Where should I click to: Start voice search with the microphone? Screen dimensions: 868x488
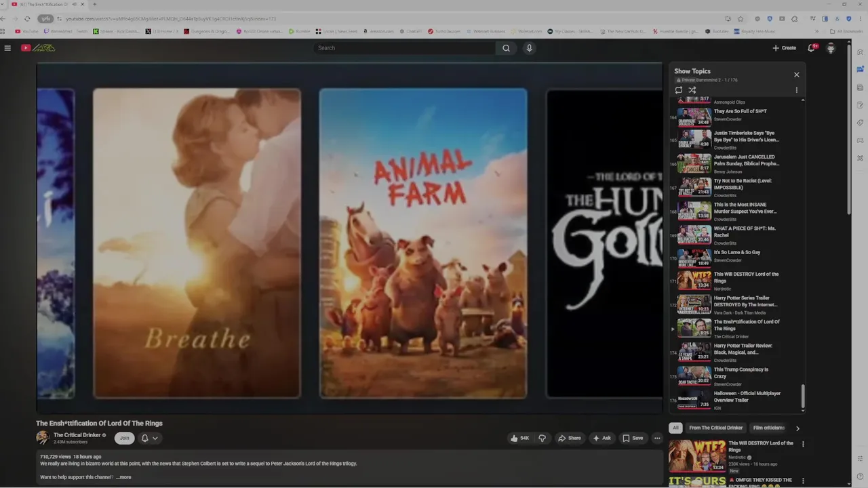[x=530, y=48]
